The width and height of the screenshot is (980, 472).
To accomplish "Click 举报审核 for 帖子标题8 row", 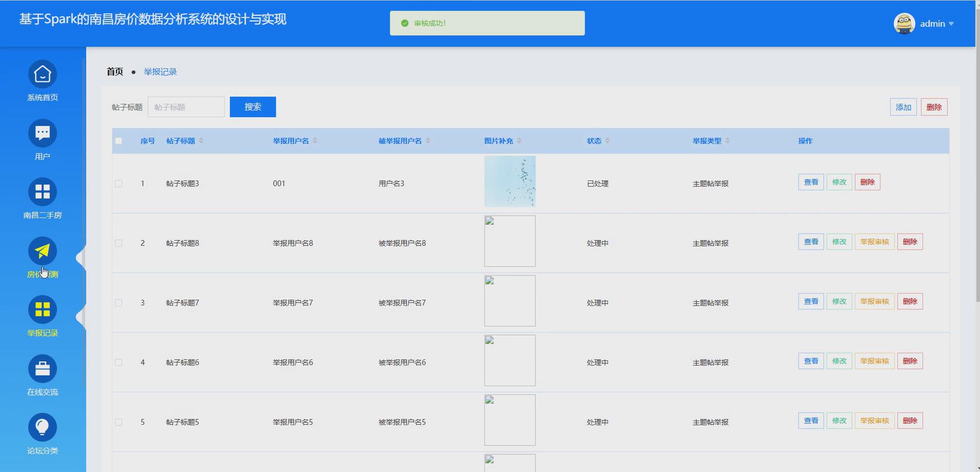I will click(x=875, y=242).
